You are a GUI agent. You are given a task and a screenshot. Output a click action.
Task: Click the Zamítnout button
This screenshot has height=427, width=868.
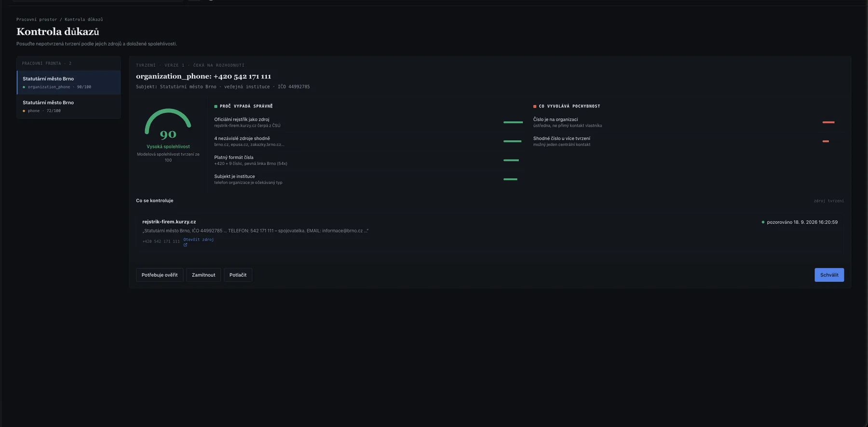point(203,275)
